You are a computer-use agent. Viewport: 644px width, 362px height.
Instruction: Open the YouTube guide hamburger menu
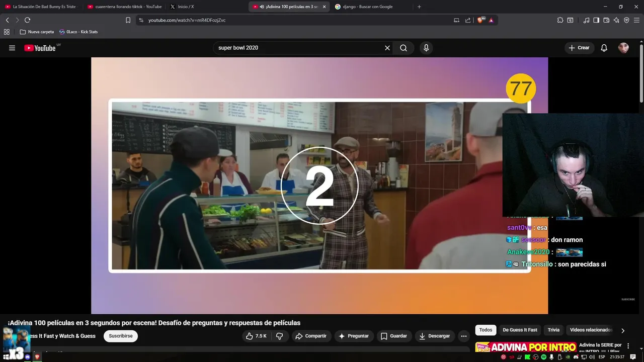pos(12,48)
